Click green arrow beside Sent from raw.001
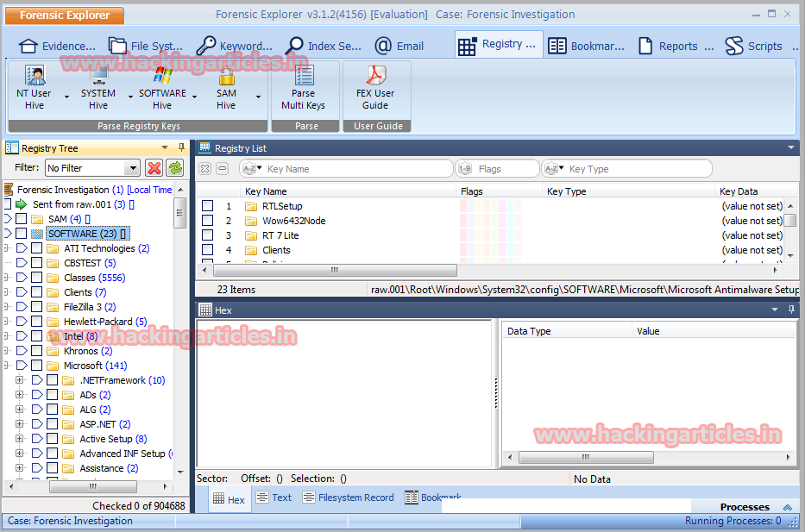This screenshot has height=532, width=805. [x=21, y=204]
